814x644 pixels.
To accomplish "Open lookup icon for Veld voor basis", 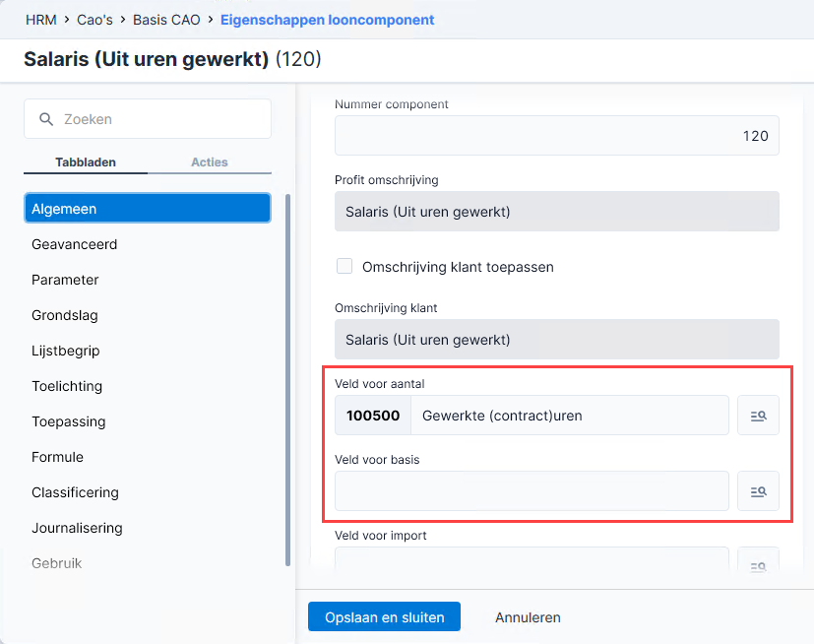I will point(758,491).
